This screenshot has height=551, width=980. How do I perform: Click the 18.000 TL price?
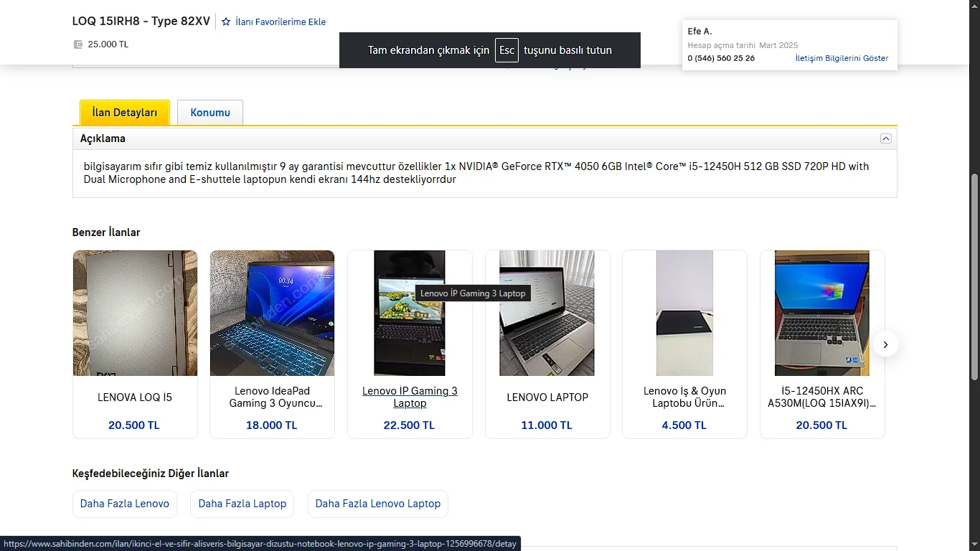(x=272, y=425)
